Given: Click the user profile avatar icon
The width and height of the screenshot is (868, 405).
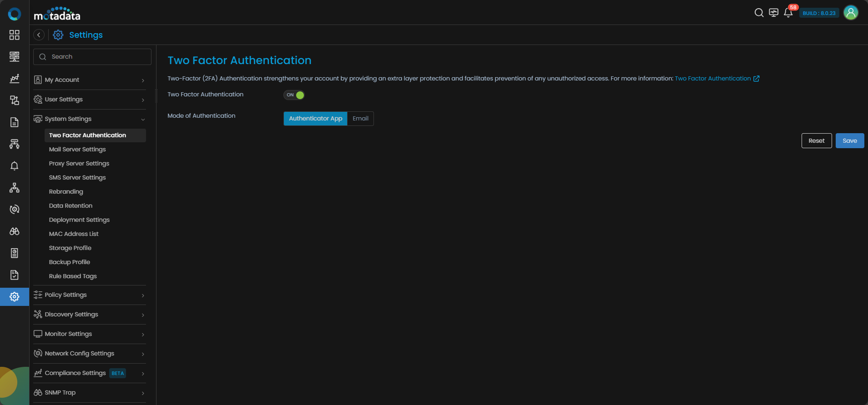Looking at the screenshot, I should (851, 13).
